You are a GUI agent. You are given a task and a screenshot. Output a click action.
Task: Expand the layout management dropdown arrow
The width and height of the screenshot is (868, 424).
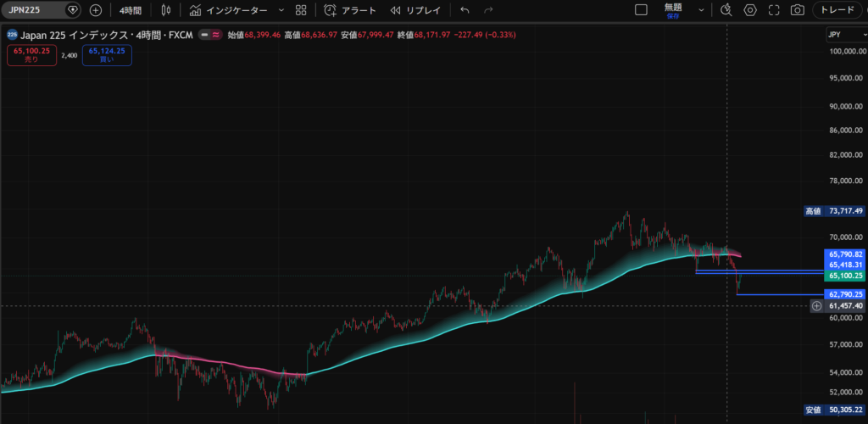coord(701,10)
